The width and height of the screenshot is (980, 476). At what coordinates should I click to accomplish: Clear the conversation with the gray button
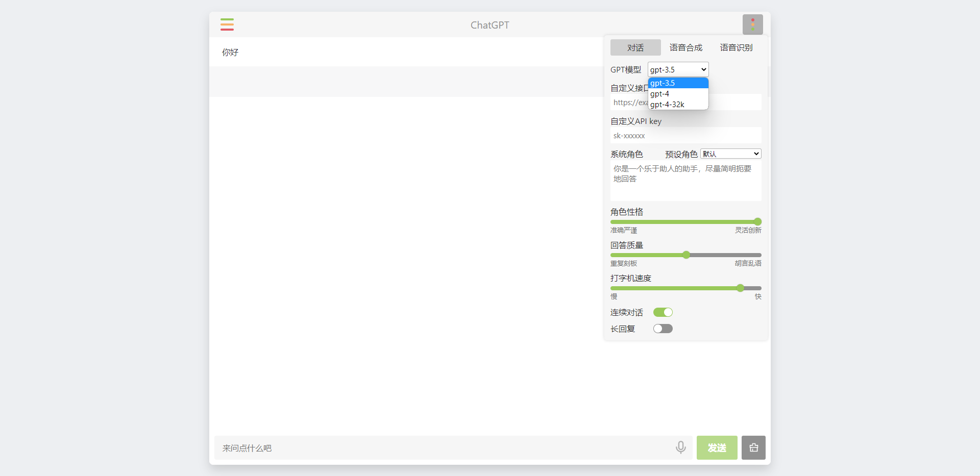[753, 447]
